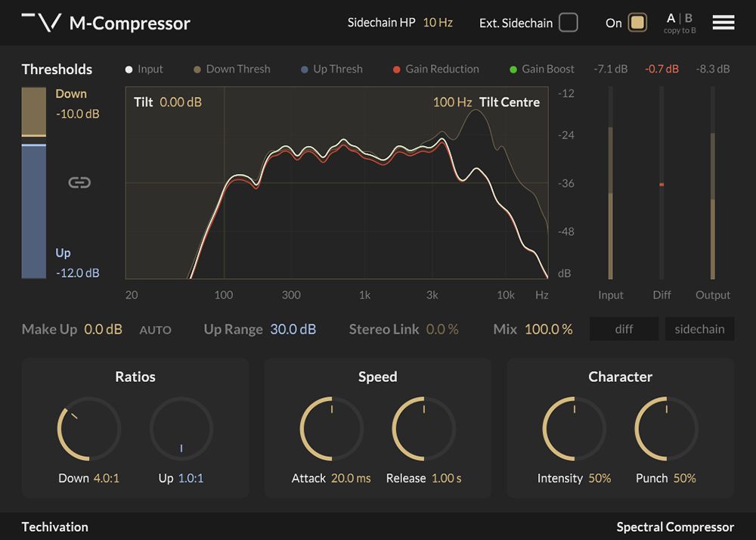This screenshot has height=540, width=756.
Task: Toggle the Gain Reduction legend dot
Action: (397, 70)
